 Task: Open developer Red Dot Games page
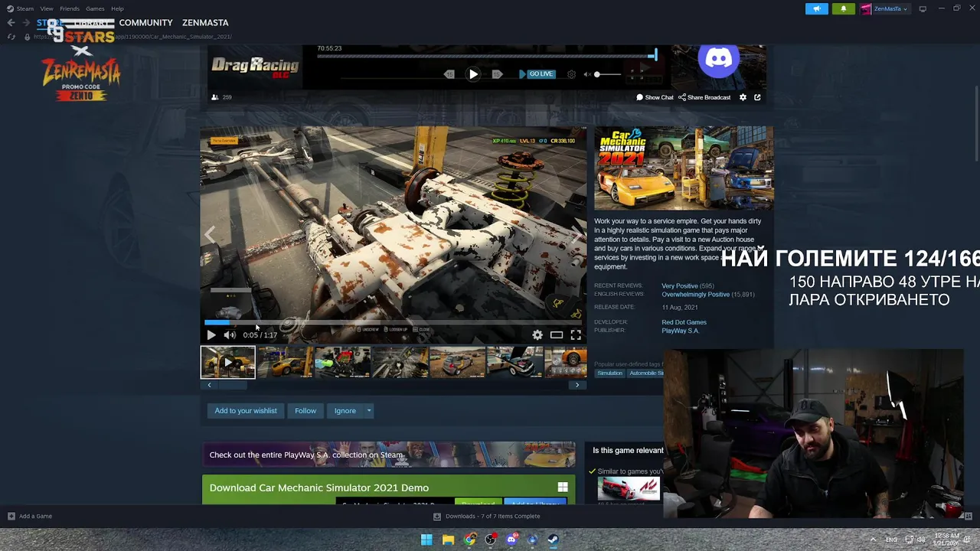click(x=684, y=322)
